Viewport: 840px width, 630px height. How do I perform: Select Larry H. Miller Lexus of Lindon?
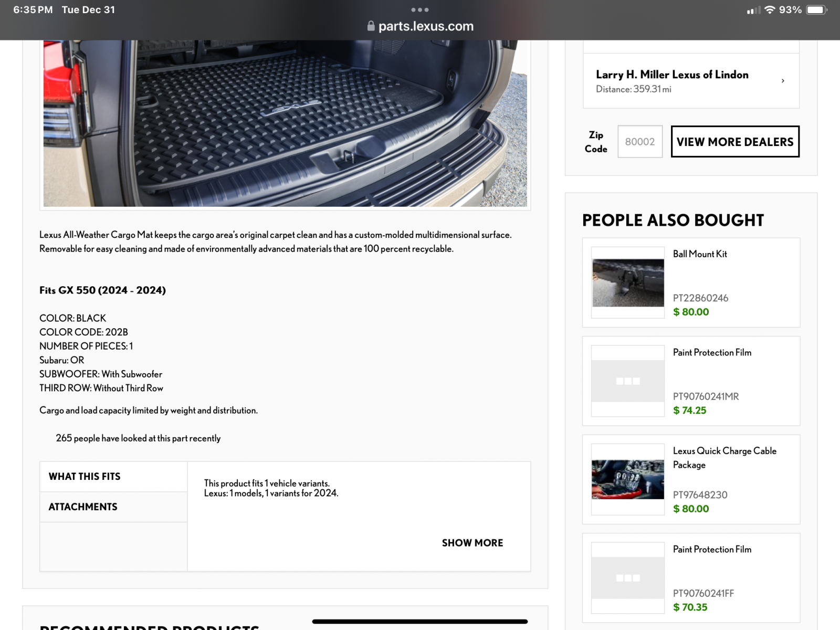click(x=691, y=81)
